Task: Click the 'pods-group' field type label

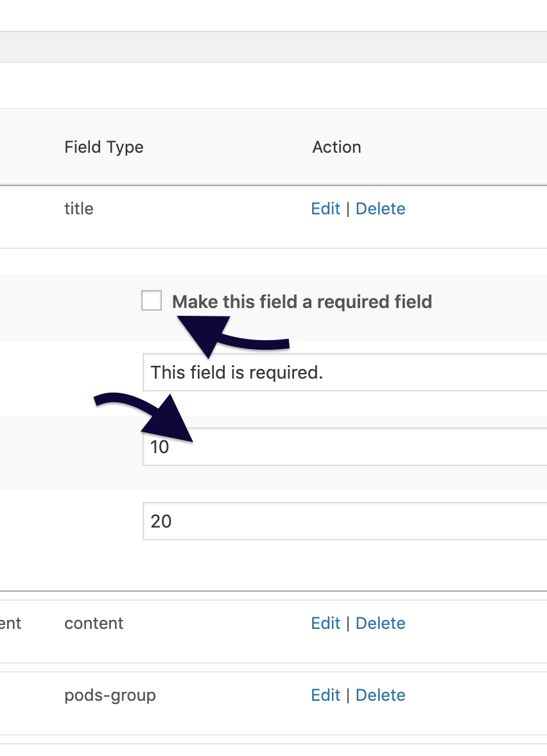Action: click(x=110, y=694)
